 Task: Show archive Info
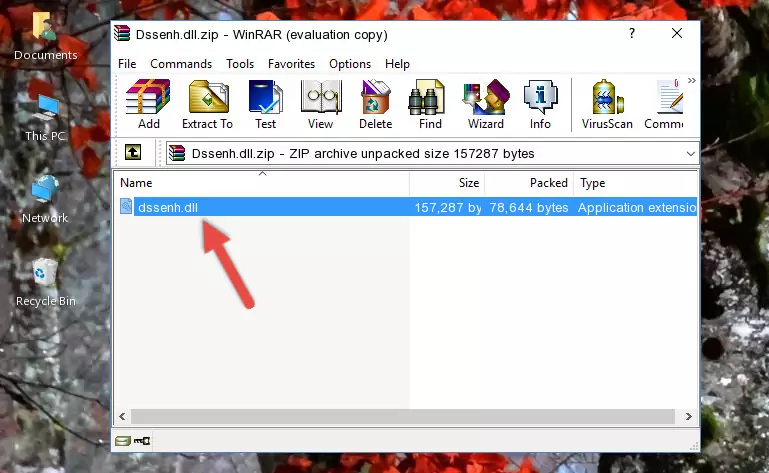[540, 104]
